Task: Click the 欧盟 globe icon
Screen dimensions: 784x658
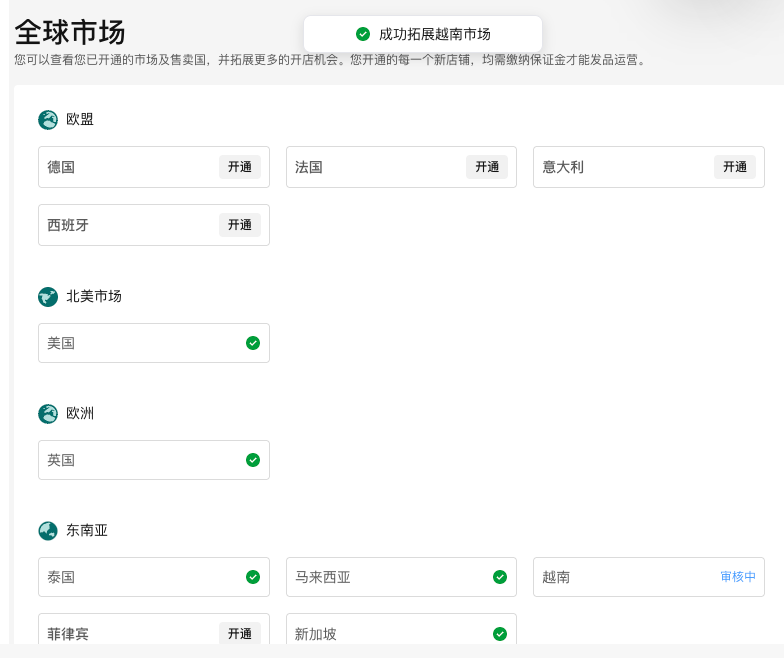Action: click(x=48, y=120)
